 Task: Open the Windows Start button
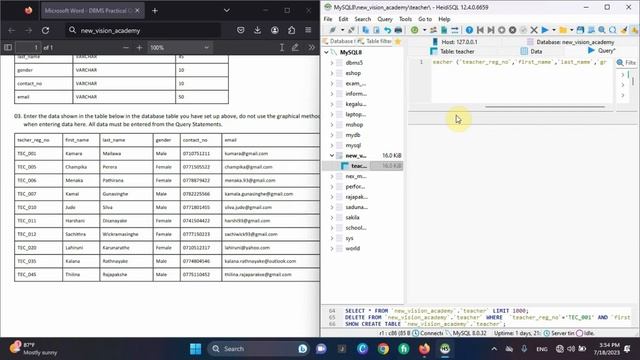point(196,349)
